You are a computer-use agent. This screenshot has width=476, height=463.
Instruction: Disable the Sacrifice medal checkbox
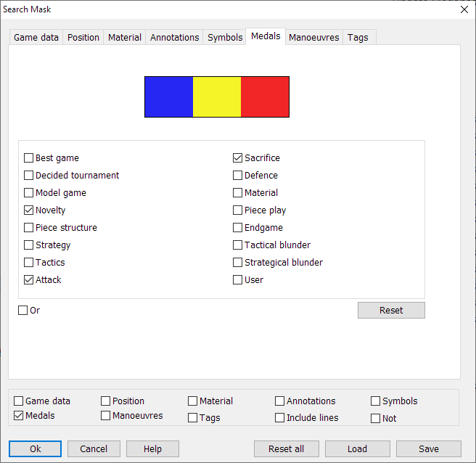pos(237,158)
